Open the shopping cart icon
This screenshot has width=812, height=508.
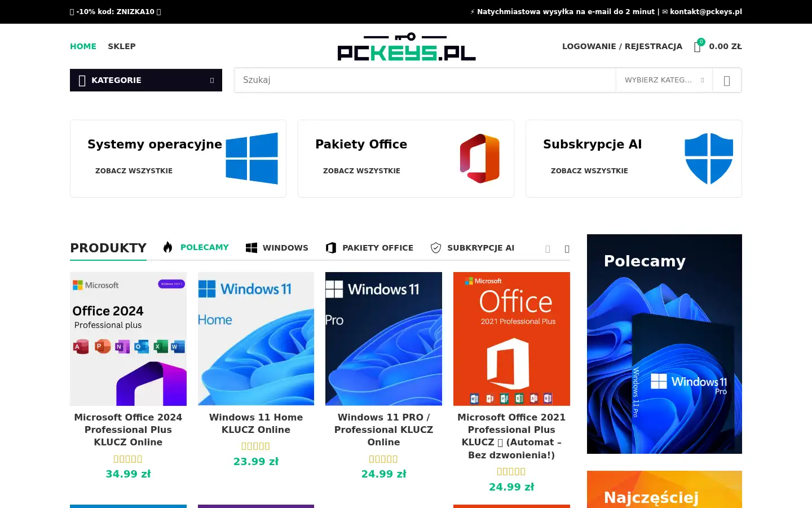click(698, 46)
